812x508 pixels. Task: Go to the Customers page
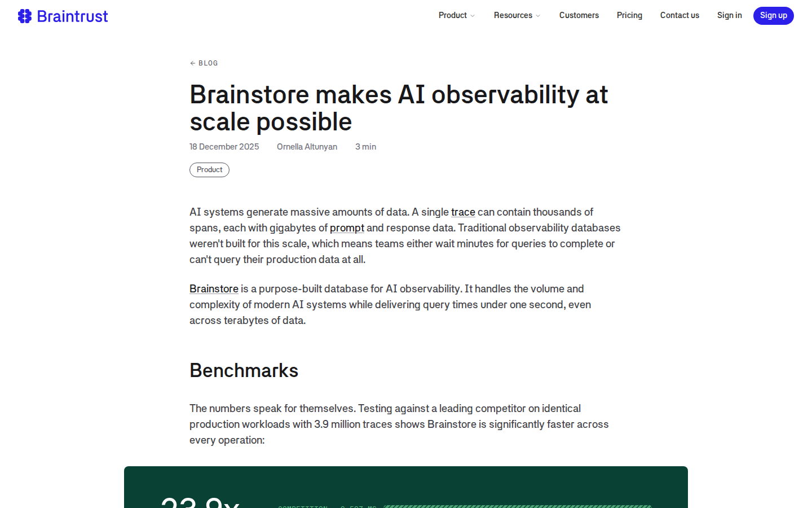[579, 15]
